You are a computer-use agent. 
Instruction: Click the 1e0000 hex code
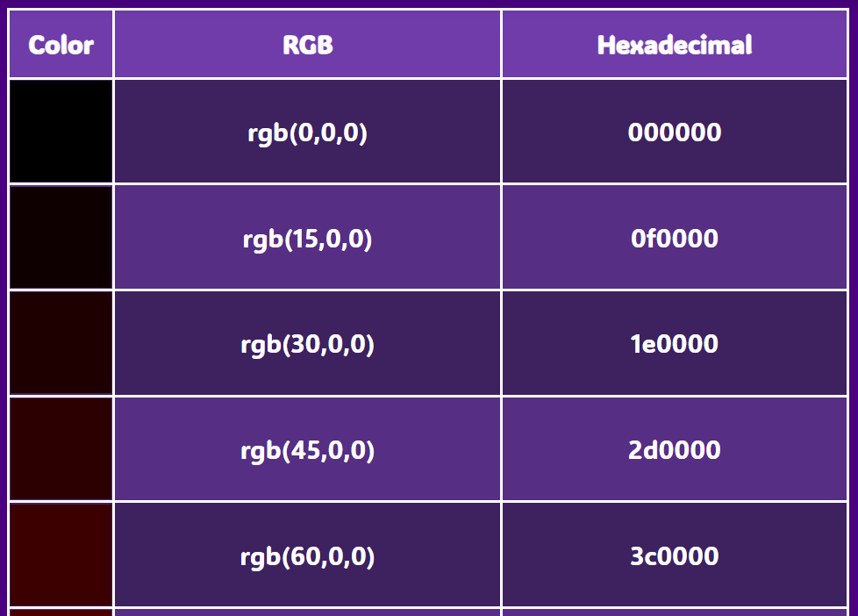675,344
